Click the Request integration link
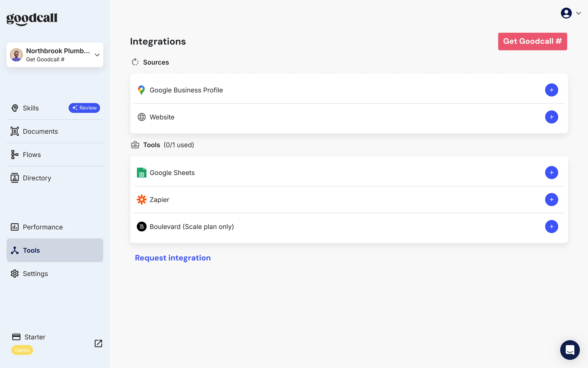The image size is (588, 368). (173, 258)
